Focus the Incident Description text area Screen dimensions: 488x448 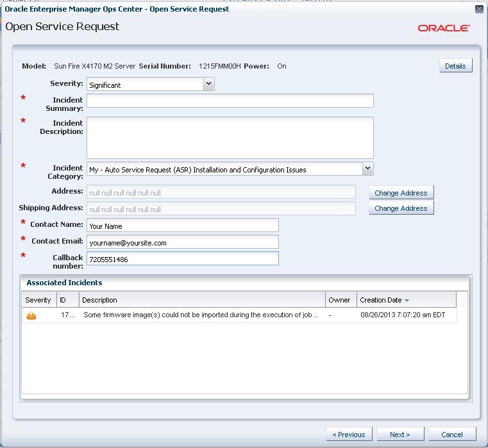click(x=230, y=138)
